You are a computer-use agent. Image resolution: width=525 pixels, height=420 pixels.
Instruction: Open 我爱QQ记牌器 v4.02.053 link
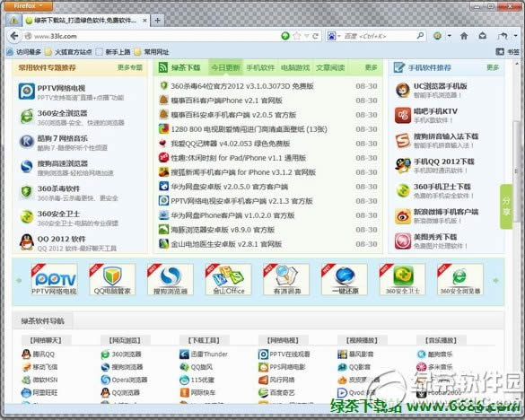(231, 144)
